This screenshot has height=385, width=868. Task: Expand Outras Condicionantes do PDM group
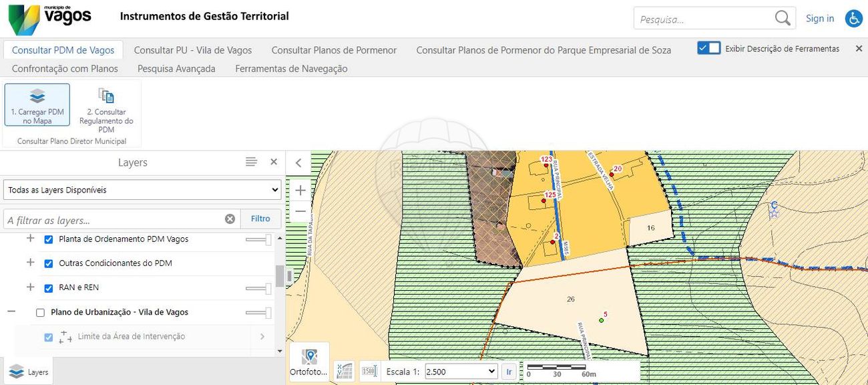[30, 263]
